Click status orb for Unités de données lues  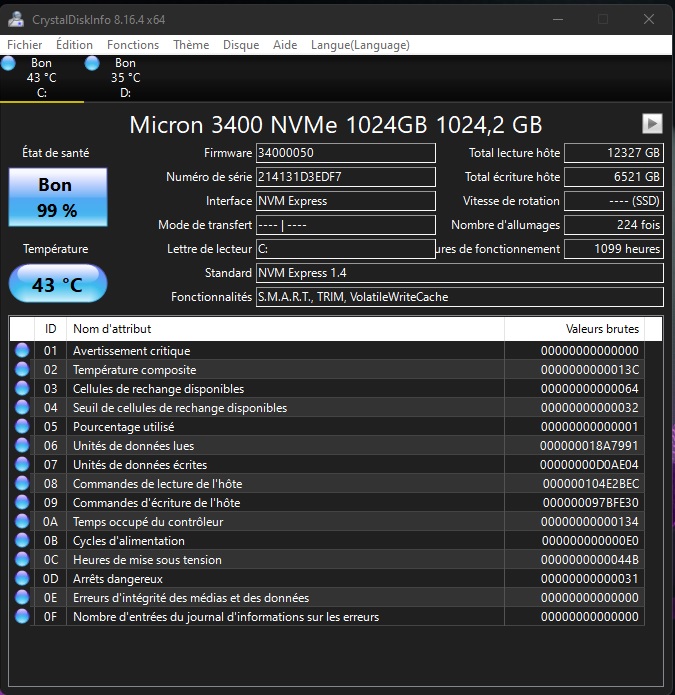point(22,445)
